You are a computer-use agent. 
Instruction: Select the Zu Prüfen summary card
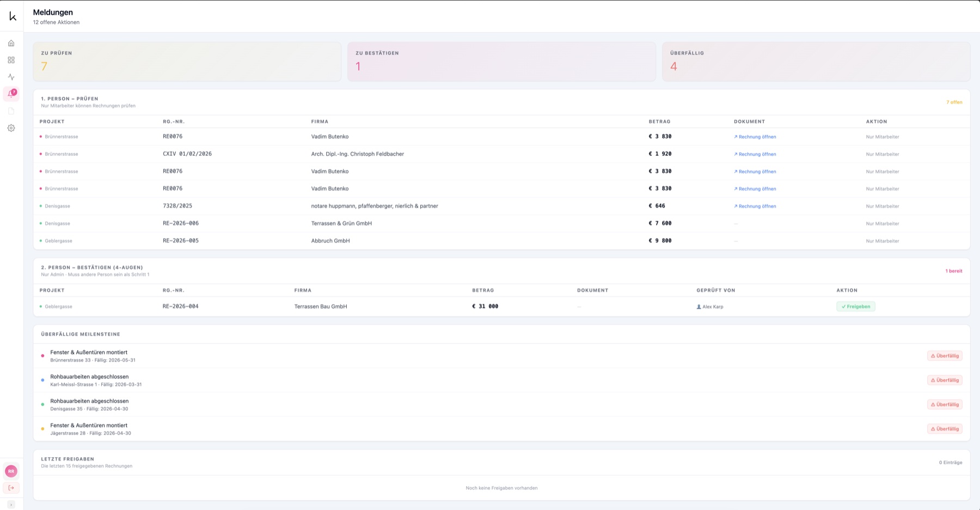[x=187, y=62]
